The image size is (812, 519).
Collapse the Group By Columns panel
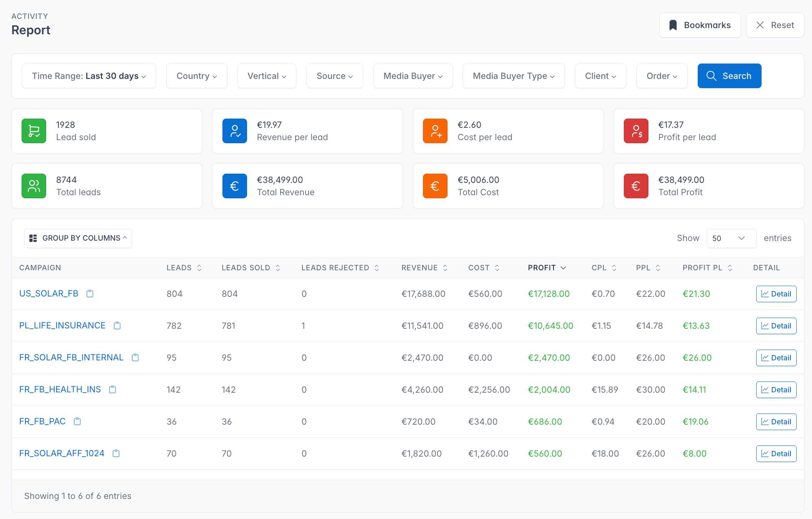78,238
